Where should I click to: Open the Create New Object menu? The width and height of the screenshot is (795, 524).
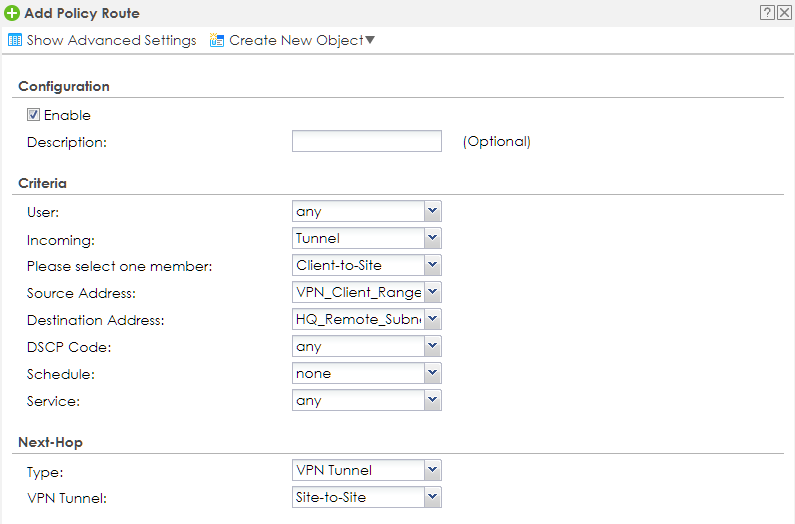point(296,41)
